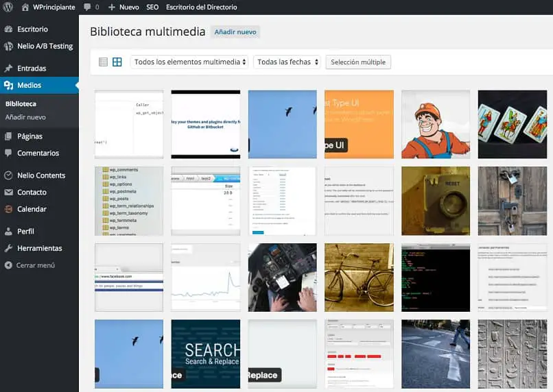Select the Spanish playing cards thumbnail
Screen dimensions: 553x392
[x=513, y=124]
